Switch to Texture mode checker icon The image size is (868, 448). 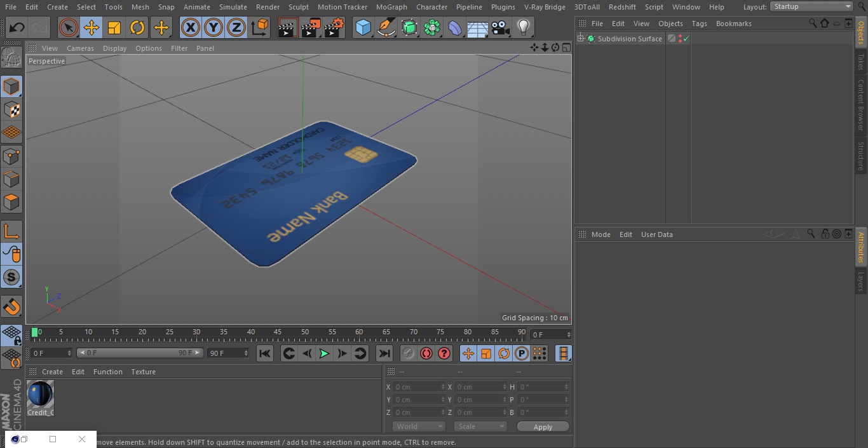click(11, 109)
